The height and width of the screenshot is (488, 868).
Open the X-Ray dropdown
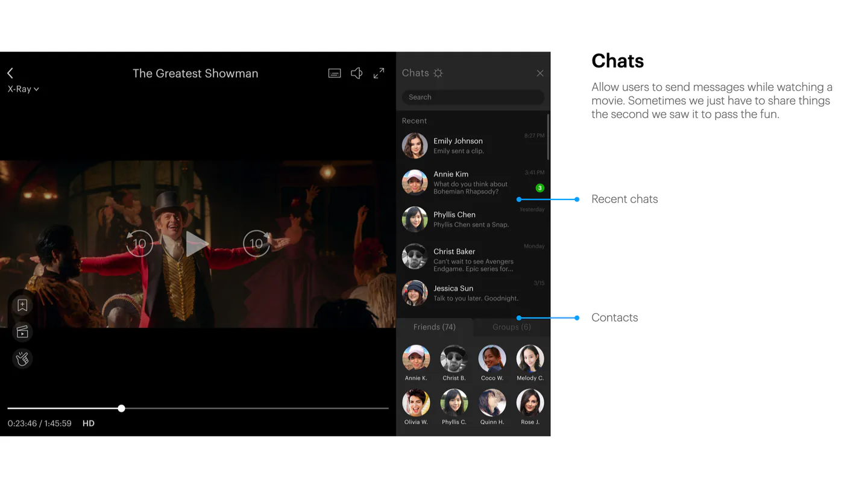pos(24,89)
